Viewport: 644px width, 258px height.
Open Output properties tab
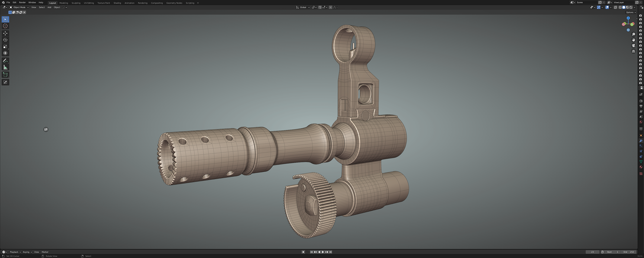tap(641, 106)
